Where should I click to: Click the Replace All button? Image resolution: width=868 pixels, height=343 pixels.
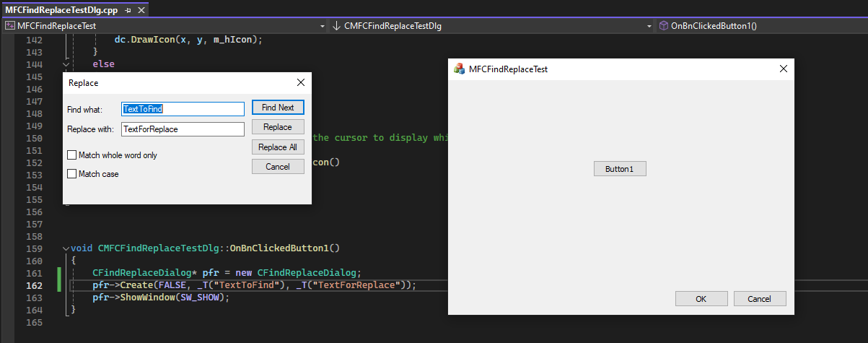tap(278, 147)
